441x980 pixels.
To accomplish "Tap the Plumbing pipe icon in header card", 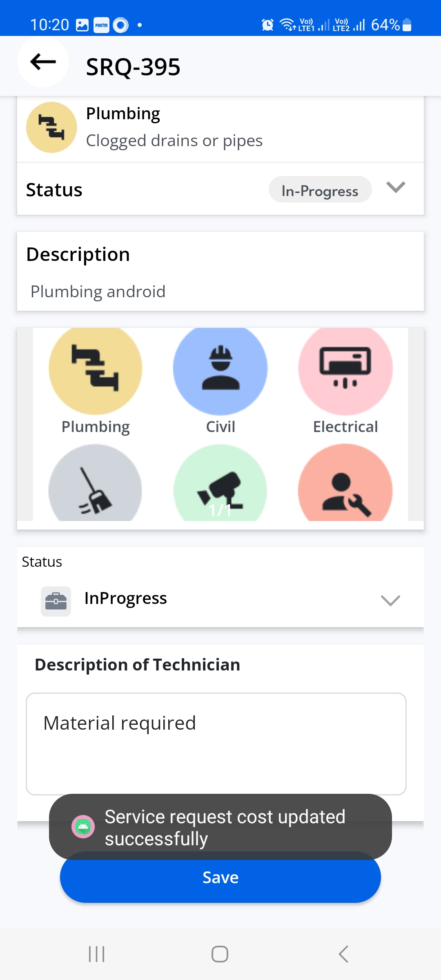I will 51,127.
